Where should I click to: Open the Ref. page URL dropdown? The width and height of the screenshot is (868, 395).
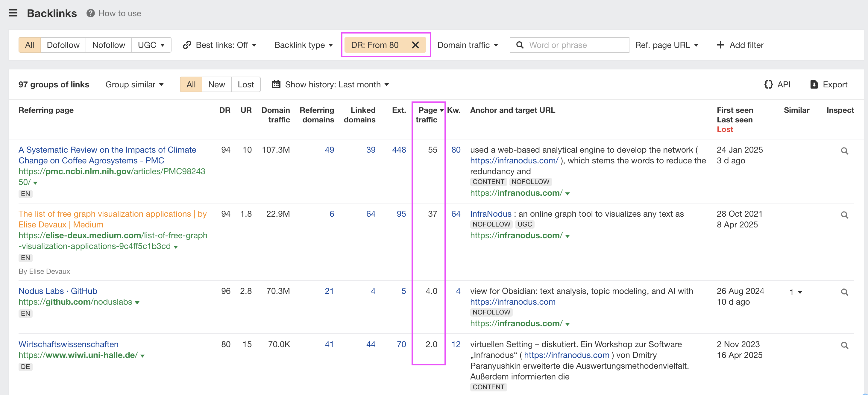(x=667, y=45)
